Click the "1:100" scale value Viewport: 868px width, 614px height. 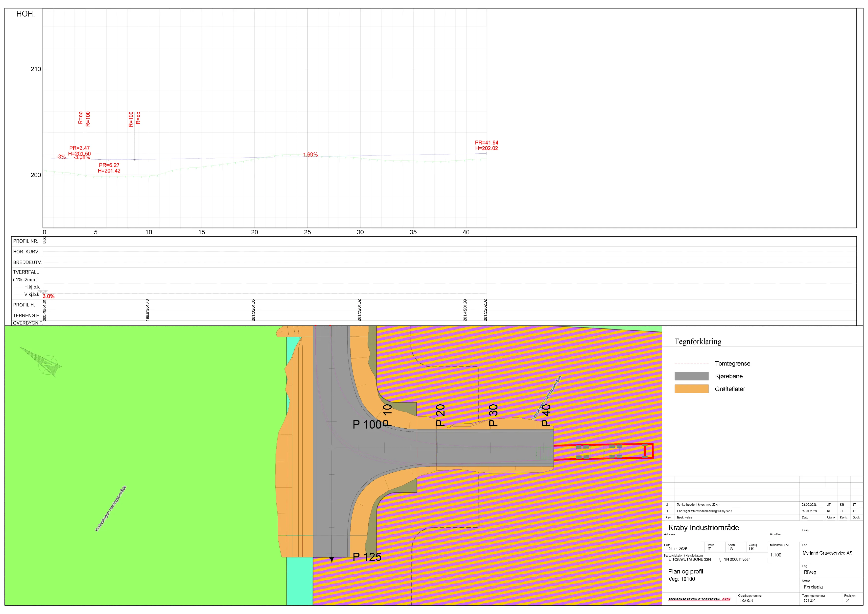775,555
